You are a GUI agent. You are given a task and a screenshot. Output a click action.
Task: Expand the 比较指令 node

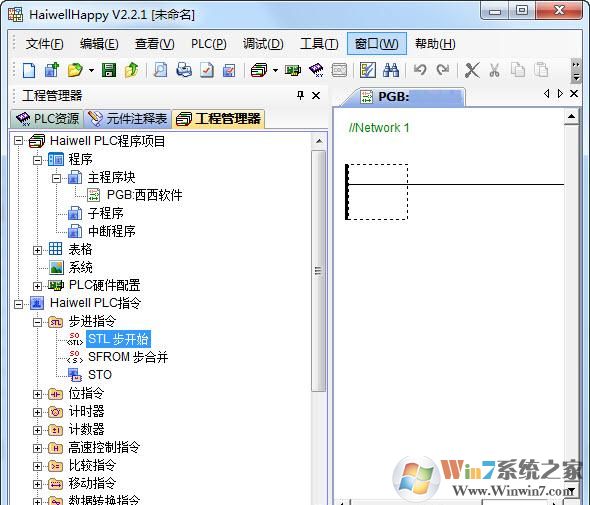point(37,466)
